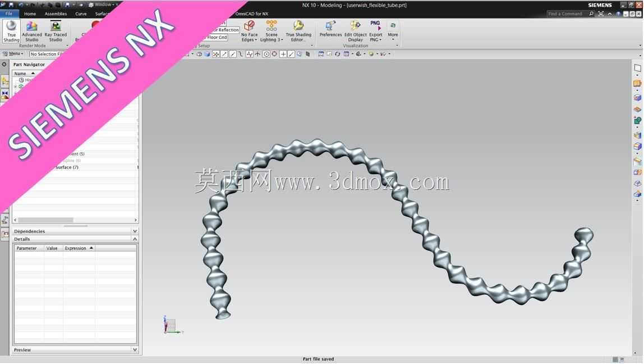This screenshot has width=644, height=364.
Task: Open the No Selection Filter combo box
Action: click(47, 54)
